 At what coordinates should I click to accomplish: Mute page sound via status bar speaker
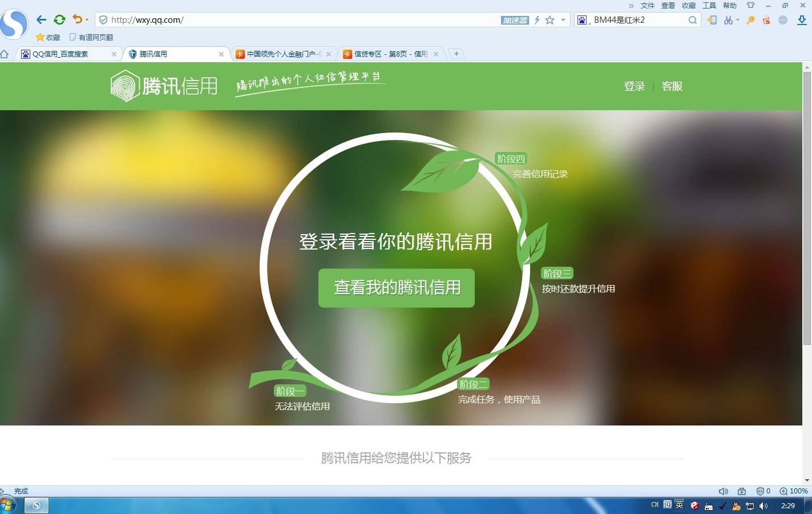[x=724, y=491]
